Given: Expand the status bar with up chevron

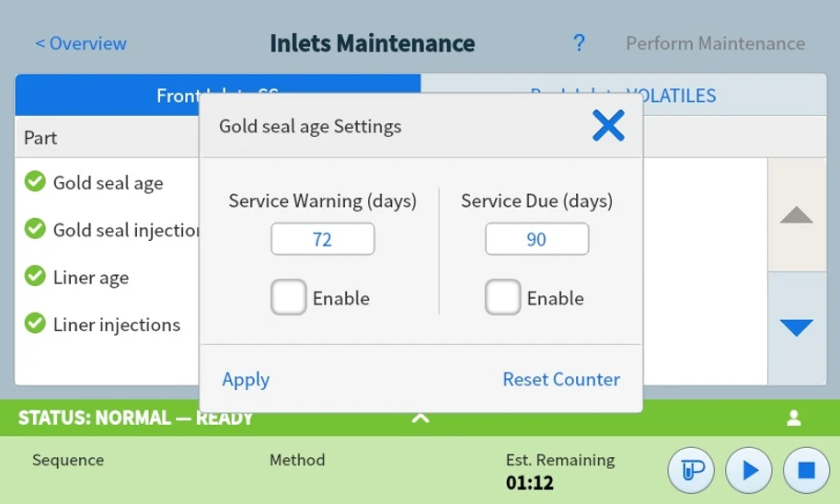Looking at the screenshot, I should point(420,418).
